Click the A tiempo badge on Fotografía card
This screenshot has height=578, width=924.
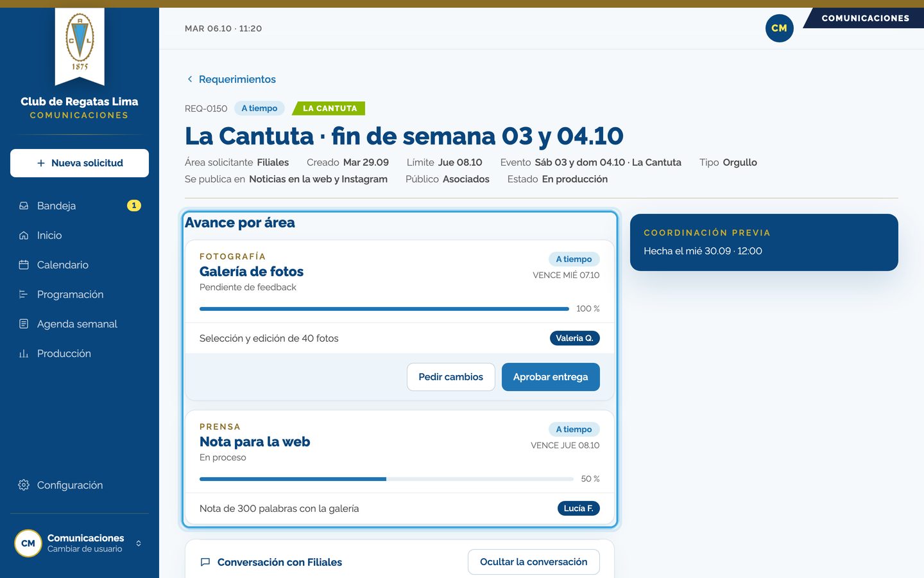pos(574,259)
